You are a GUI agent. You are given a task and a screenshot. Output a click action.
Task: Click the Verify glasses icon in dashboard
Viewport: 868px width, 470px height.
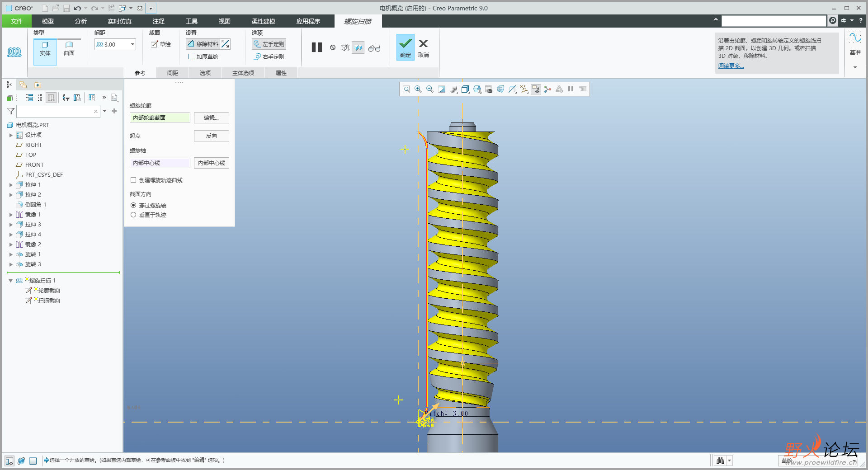pyautogui.click(x=374, y=48)
